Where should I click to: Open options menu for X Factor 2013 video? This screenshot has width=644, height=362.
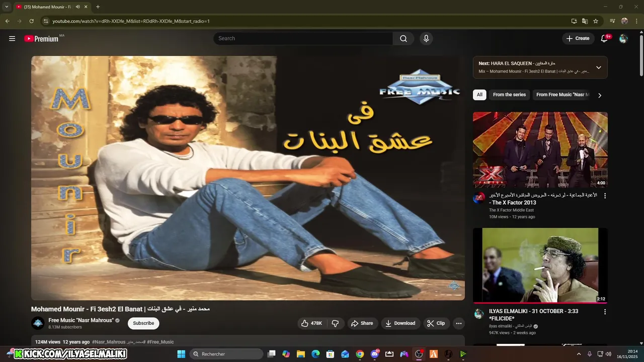tap(605, 196)
